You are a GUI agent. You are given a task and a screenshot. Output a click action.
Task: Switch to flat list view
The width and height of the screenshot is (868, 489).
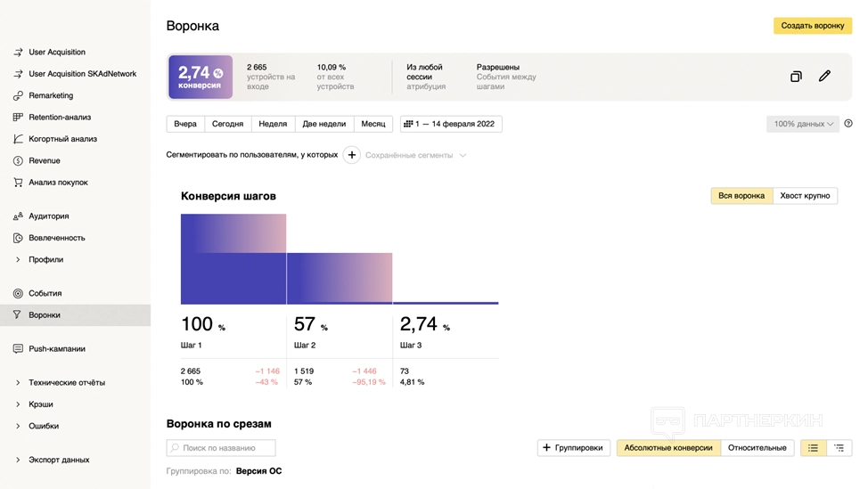pos(813,448)
